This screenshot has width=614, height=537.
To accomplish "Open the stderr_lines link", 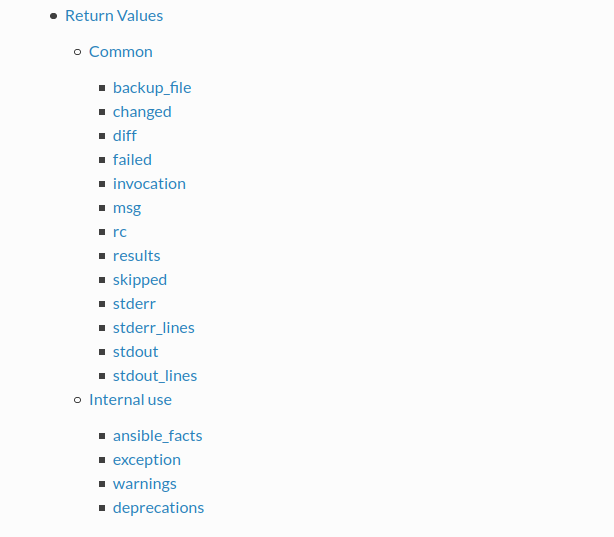I will click(x=154, y=328).
